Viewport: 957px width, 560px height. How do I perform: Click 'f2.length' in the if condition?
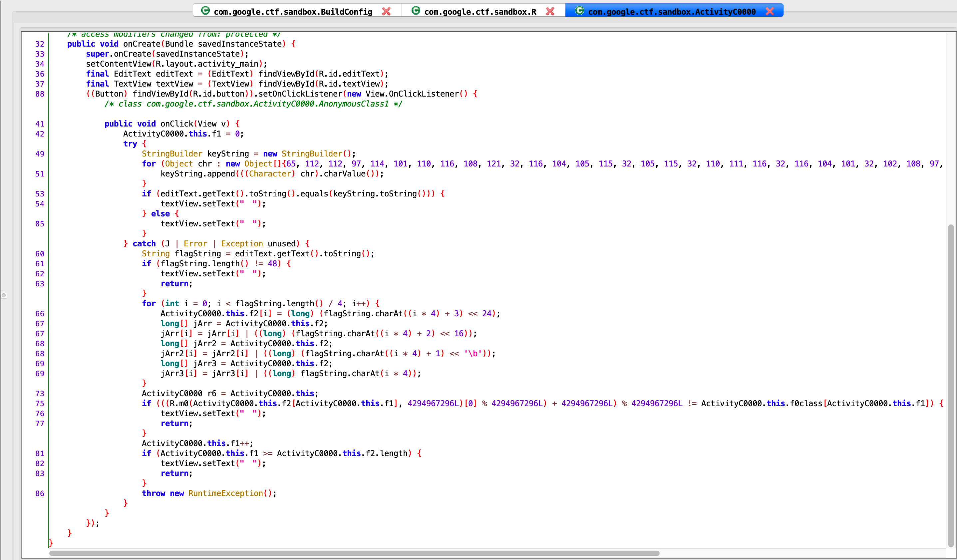386,453
